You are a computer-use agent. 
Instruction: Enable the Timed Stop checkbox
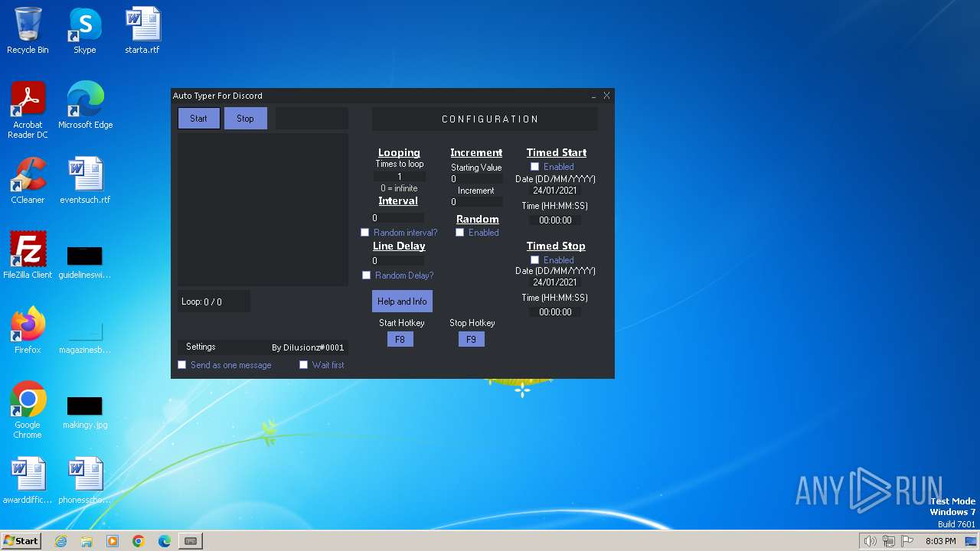pos(534,260)
